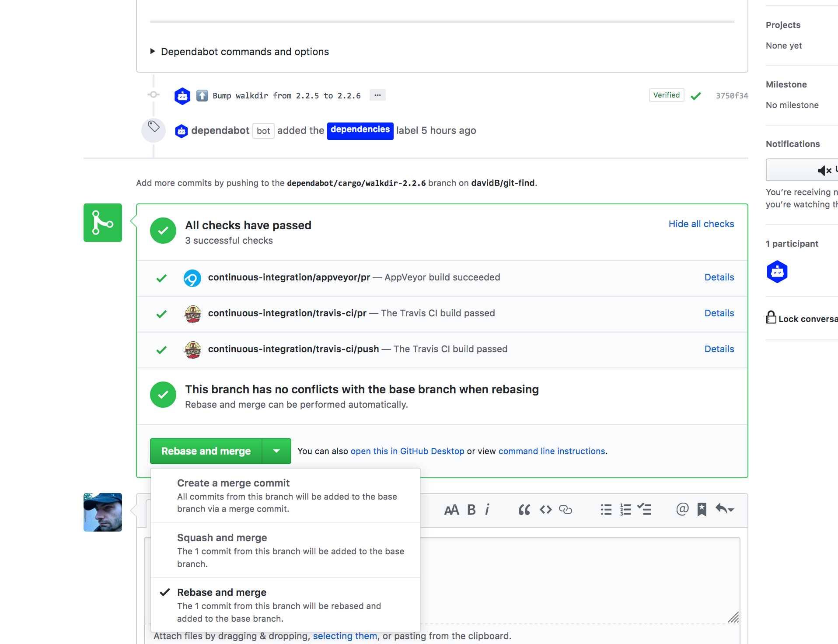
Task: Click the bold text formatting icon
Action: (x=471, y=510)
